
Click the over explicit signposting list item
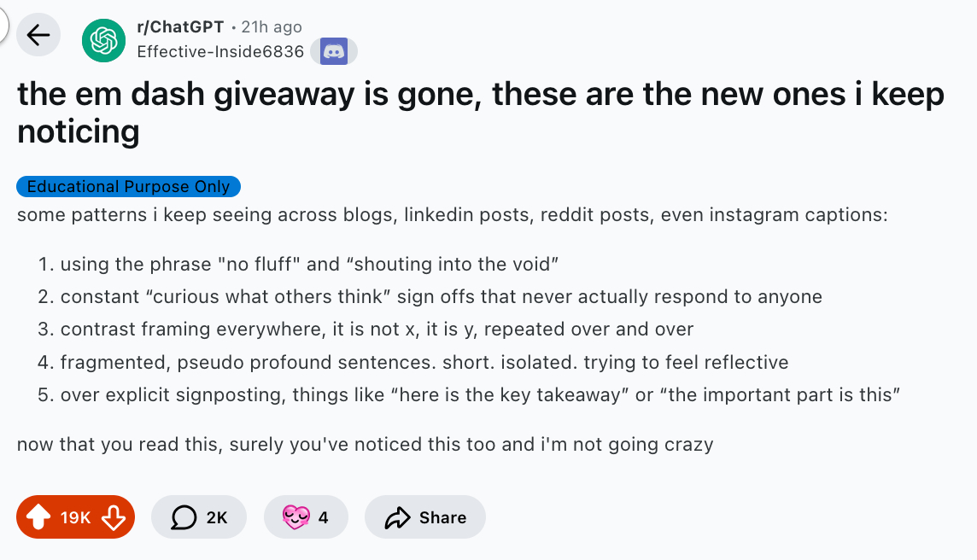click(481, 395)
